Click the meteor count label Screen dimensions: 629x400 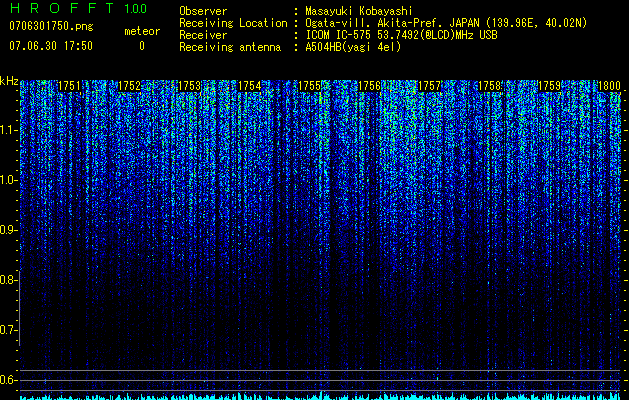coord(142,31)
